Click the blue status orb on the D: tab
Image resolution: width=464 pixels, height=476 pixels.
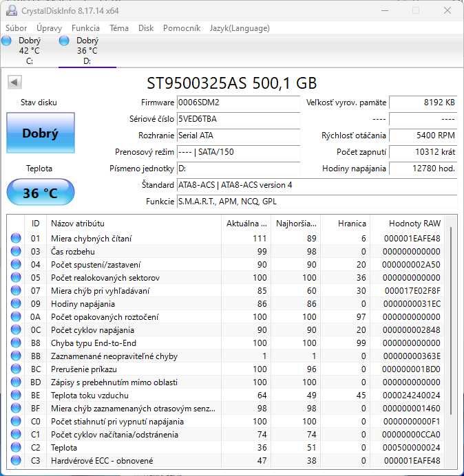[x=64, y=41]
